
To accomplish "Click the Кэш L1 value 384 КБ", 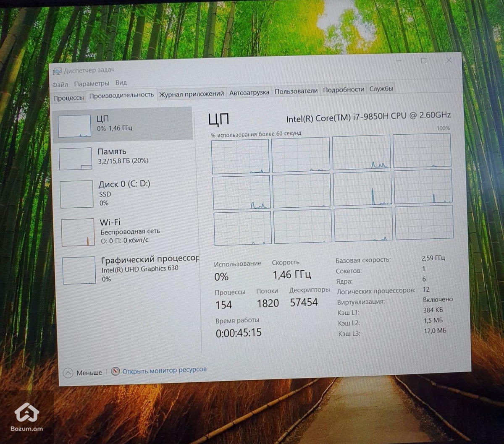I will coord(433,310).
